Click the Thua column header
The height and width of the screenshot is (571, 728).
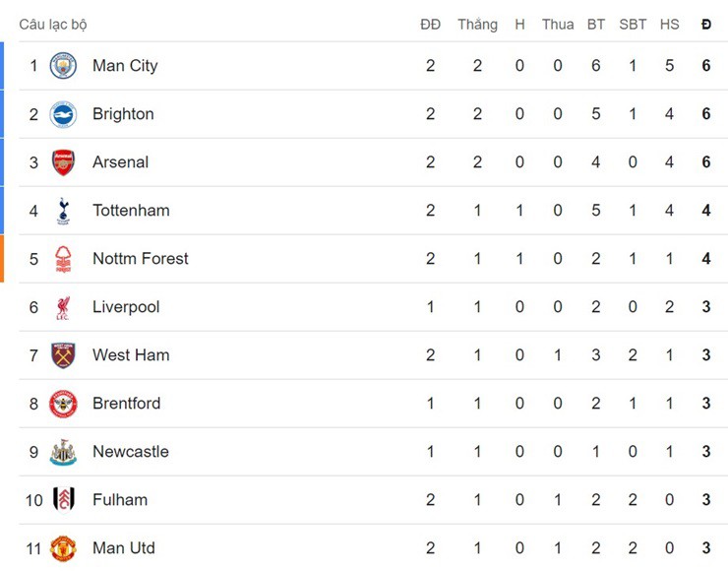(558, 25)
